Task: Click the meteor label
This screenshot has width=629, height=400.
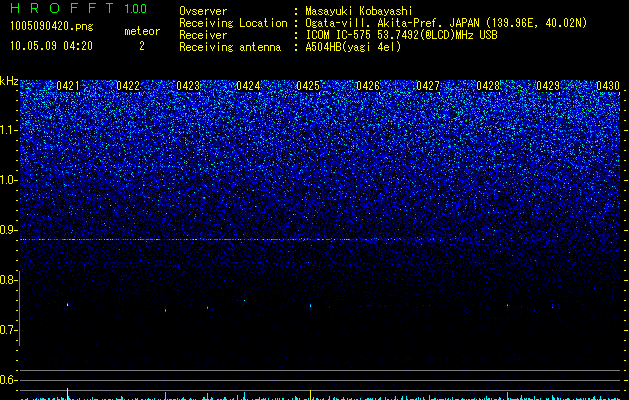Action: coord(142,31)
